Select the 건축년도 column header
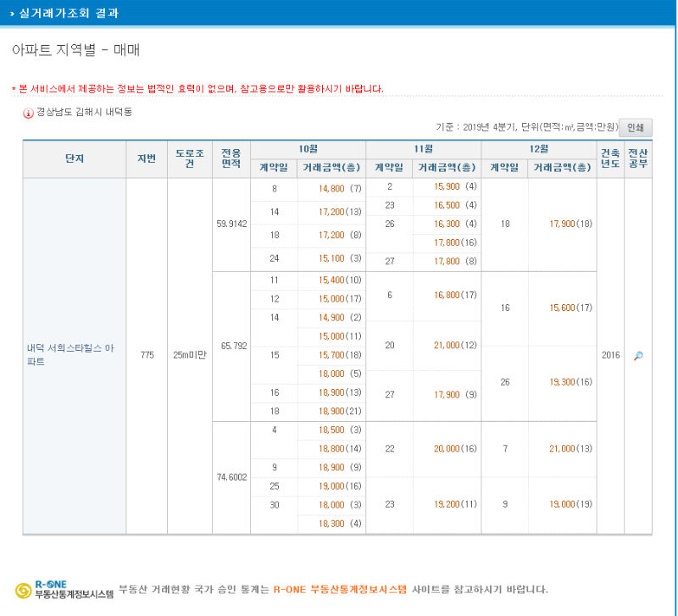The height and width of the screenshot is (616, 678). 610,158
